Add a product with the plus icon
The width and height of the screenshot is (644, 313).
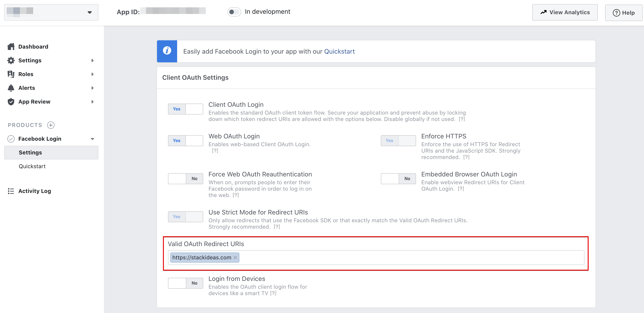pos(51,125)
